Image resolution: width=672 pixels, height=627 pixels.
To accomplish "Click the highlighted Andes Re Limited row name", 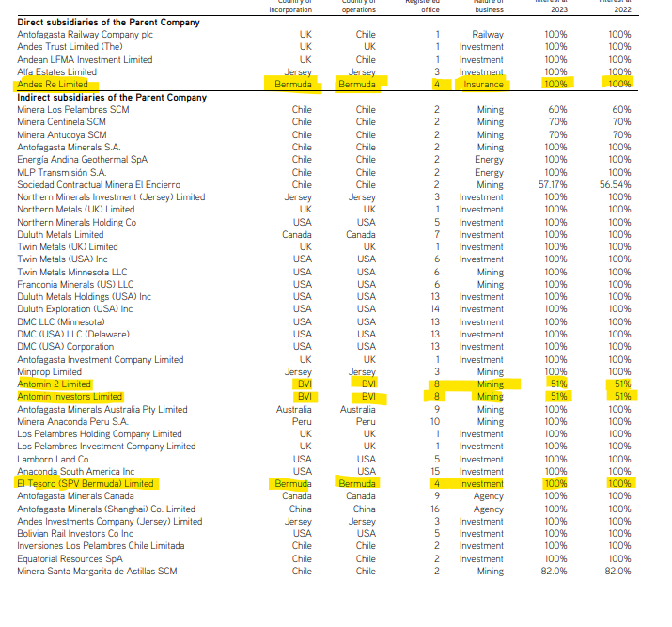I will [53, 85].
